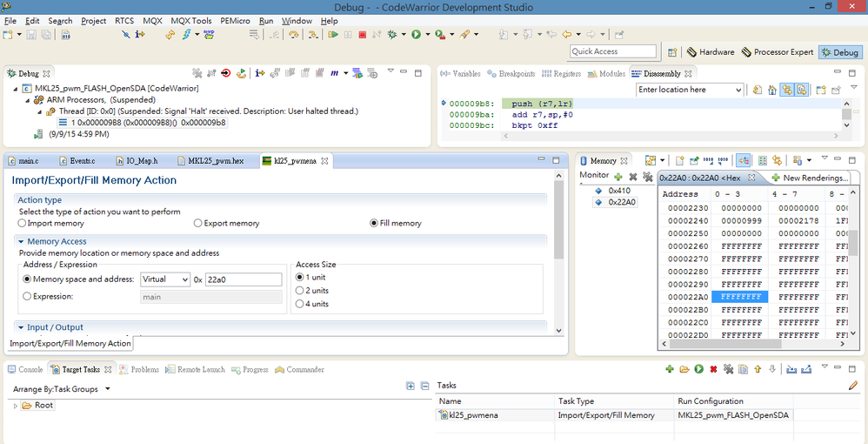
Task: Click the New Renderings... tab
Action: 810,178
